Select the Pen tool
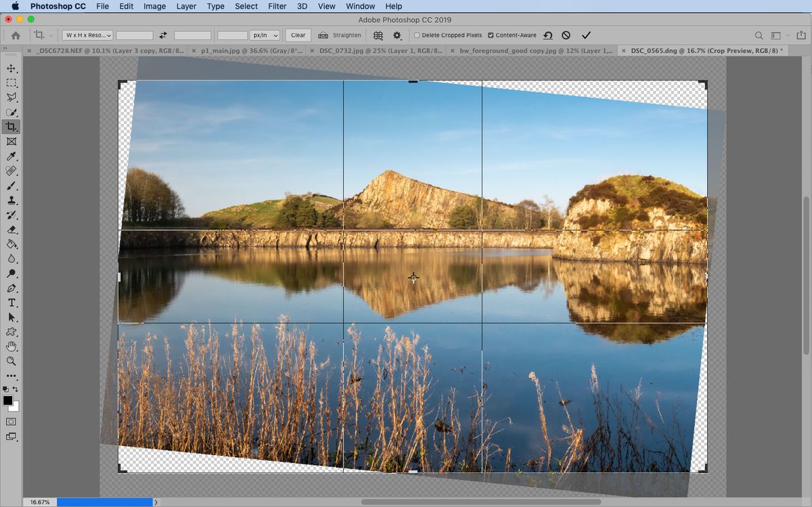Image resolution: width=812 pixels, height=507 pixels. (x=12, y=288)
